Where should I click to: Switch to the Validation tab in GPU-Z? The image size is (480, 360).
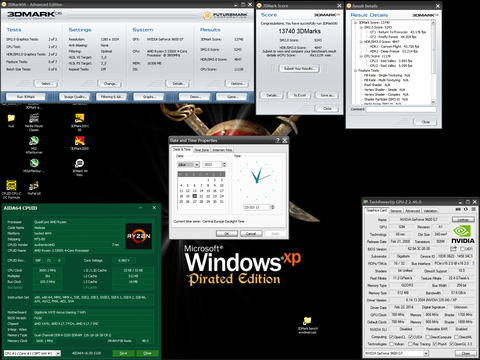(x=430, y=211)
